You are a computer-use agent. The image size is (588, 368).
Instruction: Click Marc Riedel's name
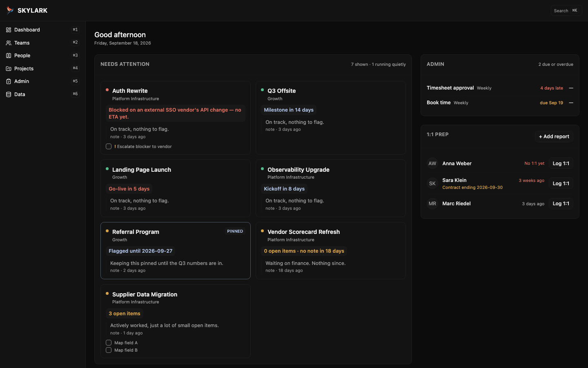tap(457, 204)
